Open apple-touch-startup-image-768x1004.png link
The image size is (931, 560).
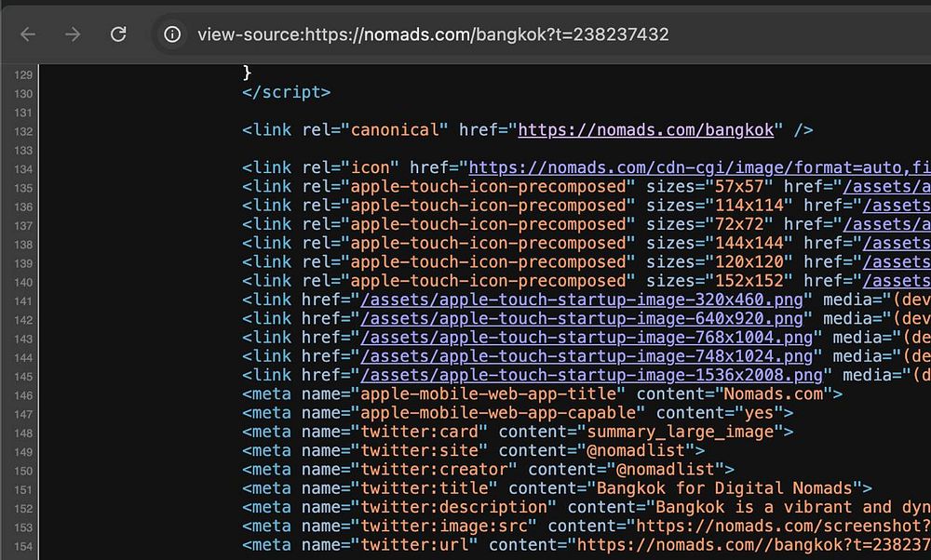point(587,338)
